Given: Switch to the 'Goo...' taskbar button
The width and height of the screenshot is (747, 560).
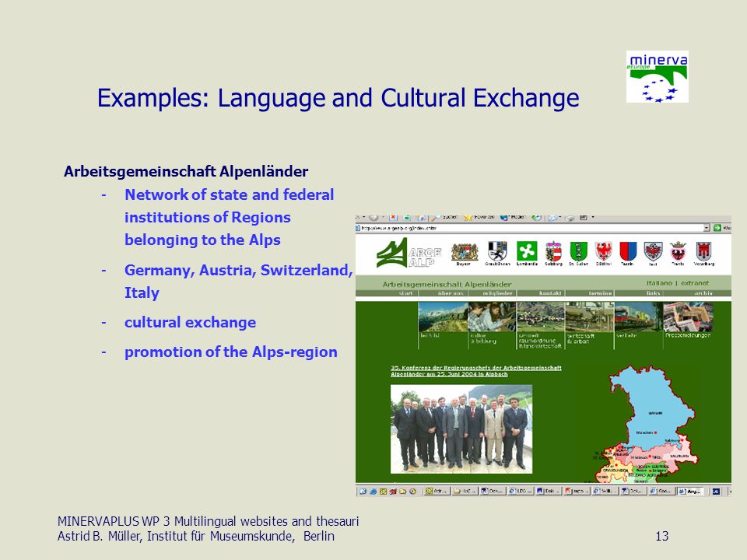Looking at the screenshot, I should [661, 491].
